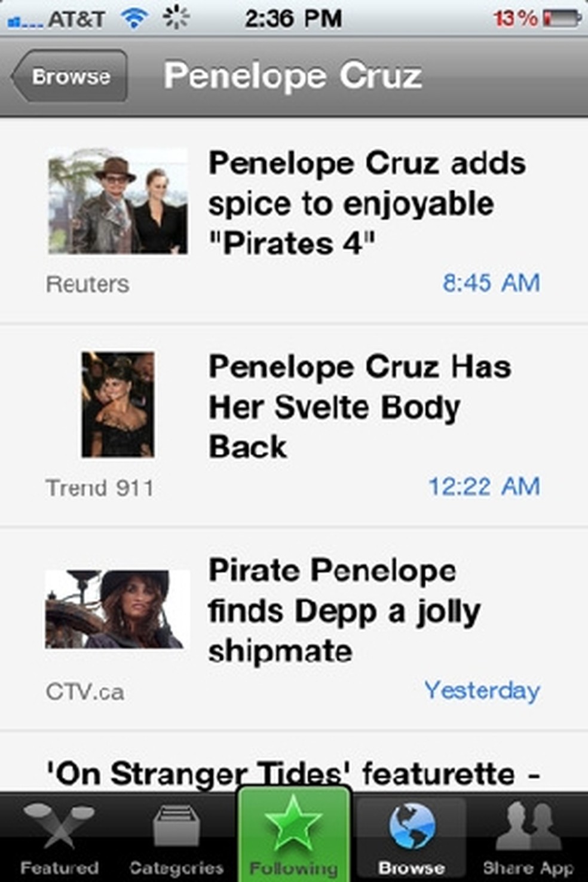
Task: Tap the 8:45 AM timestamp
Action: point(491,283)
